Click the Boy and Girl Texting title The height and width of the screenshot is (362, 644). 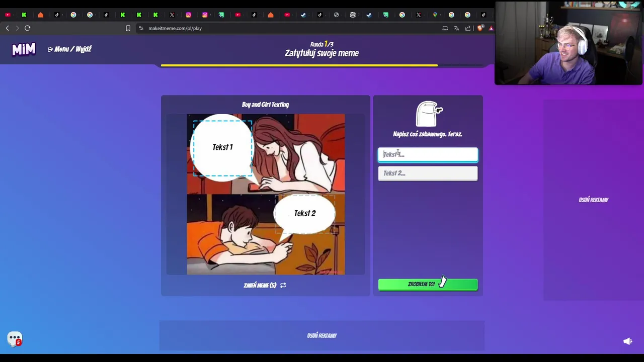pyautogui.click(x=265, y=105)
